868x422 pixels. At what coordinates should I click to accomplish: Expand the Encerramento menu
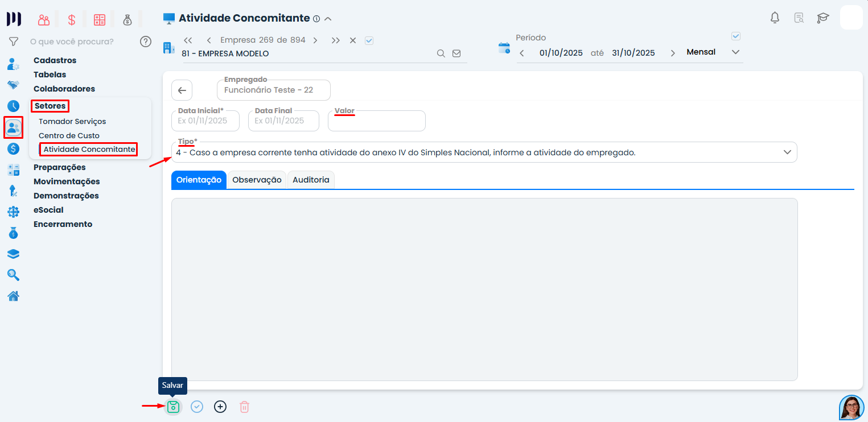coord(63,224)
